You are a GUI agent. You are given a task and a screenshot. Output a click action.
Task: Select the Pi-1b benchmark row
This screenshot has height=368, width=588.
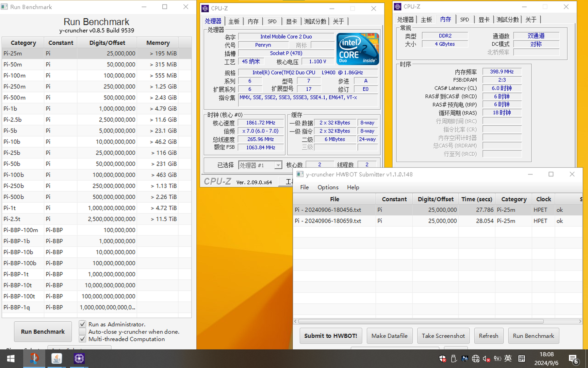tap(97, 108)
